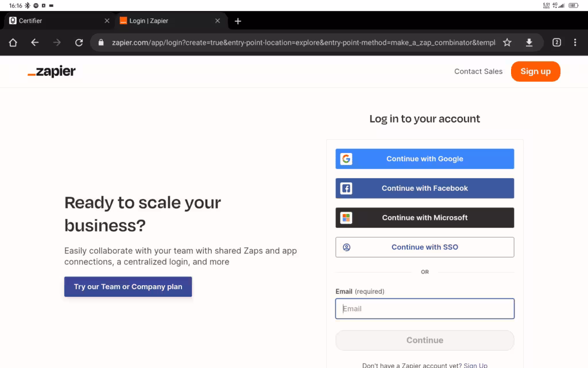Focus the Email input field
Image resolution: width=588 pixels, height=368 pixels.
(424, 309)
